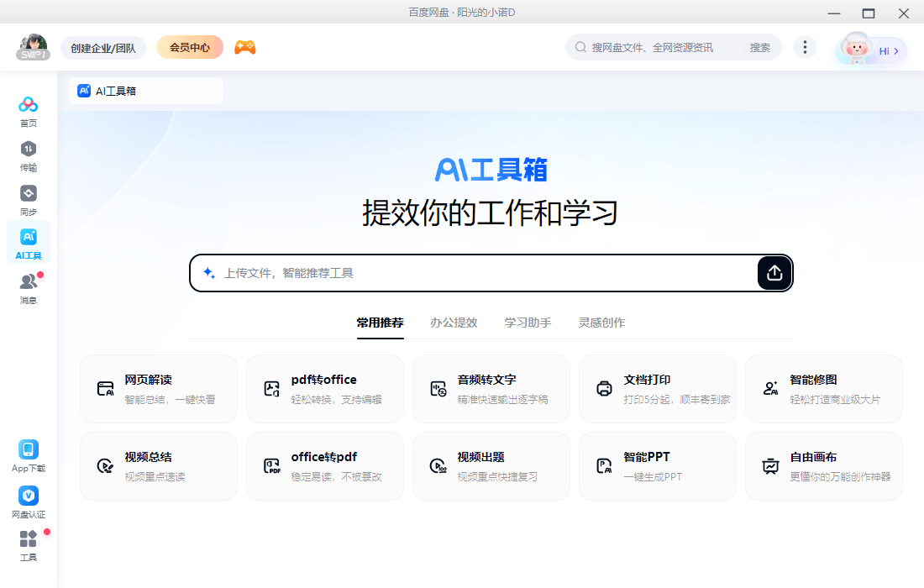This screenshot has height=588, width=924.
Task: Open the 首页 icon in the sidebar
Action: (x=28, y=109)
